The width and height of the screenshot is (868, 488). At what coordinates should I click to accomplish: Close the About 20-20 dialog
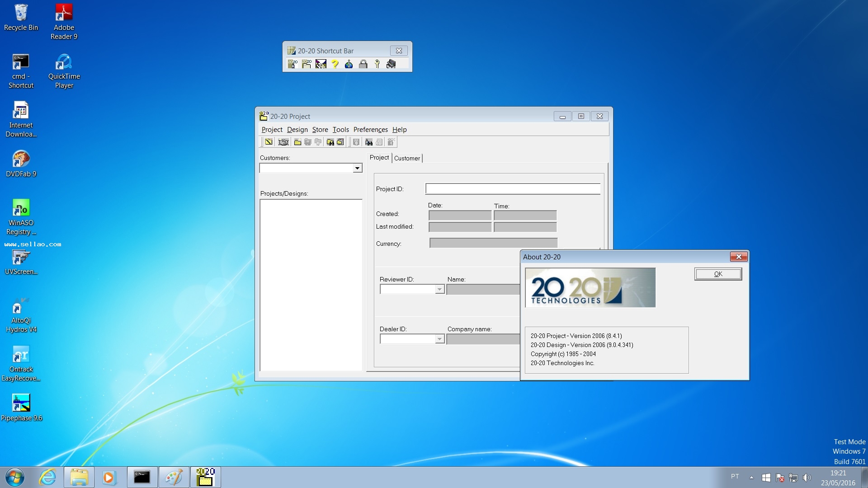(739, 257)
